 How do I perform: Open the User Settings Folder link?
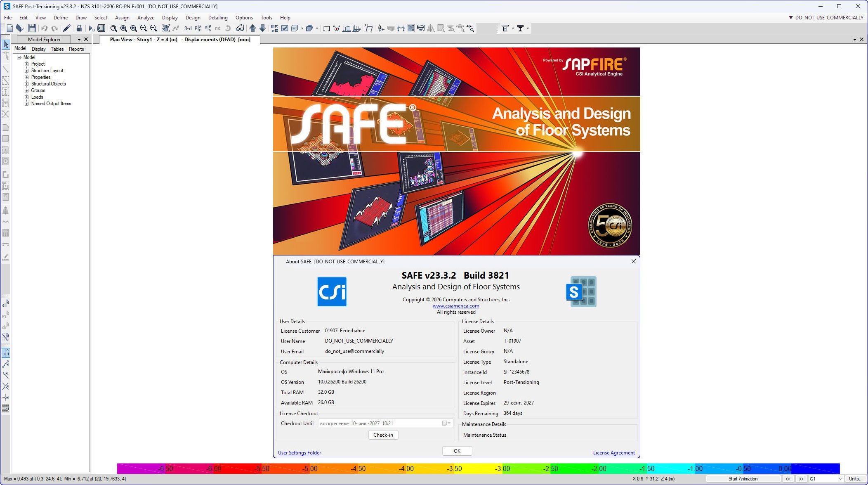300,453
